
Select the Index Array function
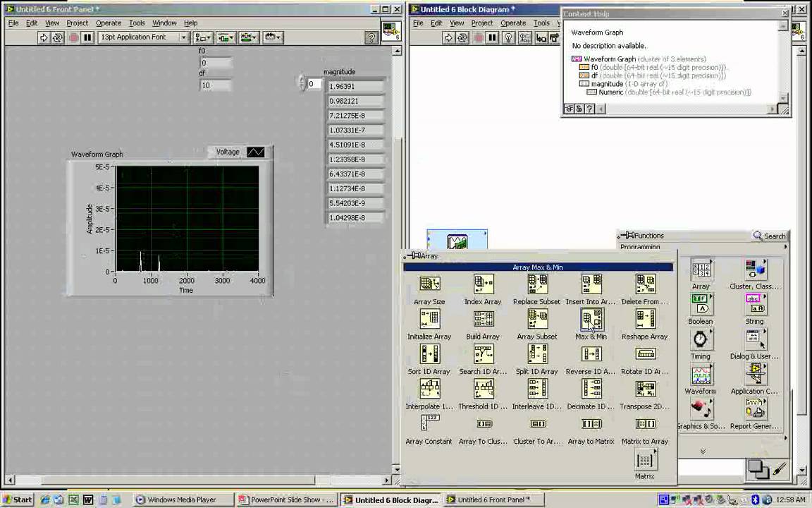pyautogui.click(x=483, y=284)
